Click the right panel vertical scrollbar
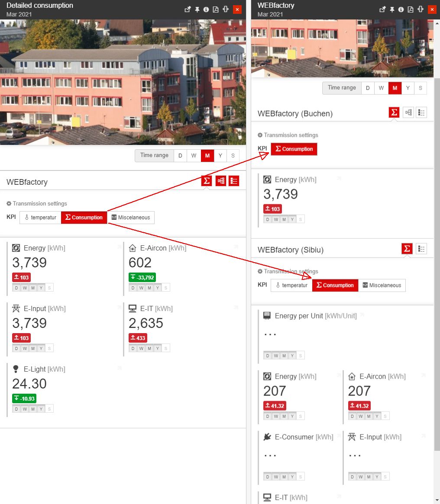Screen dimensions: 440x504 click(x=437, y=260)
